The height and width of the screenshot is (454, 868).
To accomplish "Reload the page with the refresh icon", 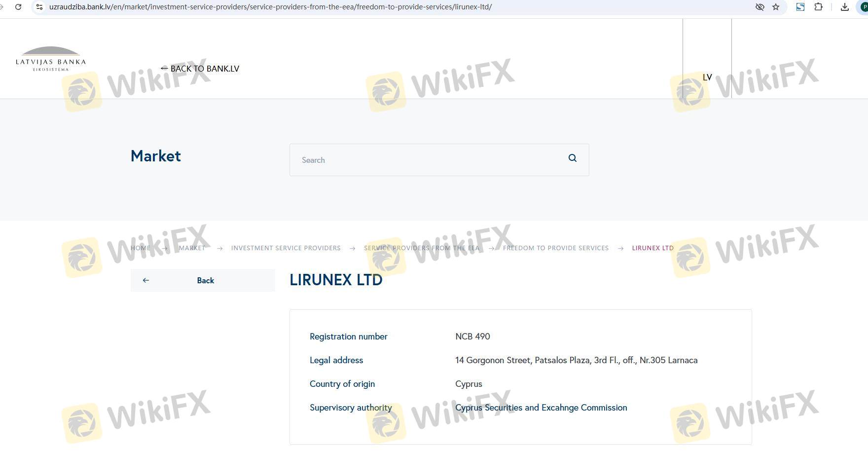I will point(18,7).
